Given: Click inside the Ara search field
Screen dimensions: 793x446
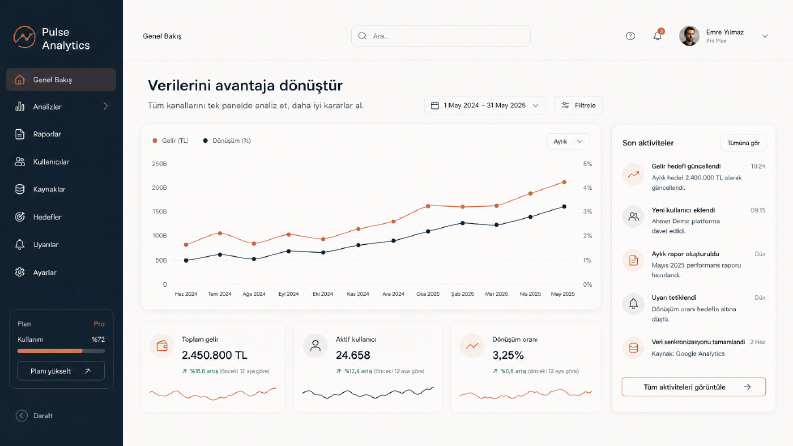Looking at the screenshot, I should [x=440, y=36].
